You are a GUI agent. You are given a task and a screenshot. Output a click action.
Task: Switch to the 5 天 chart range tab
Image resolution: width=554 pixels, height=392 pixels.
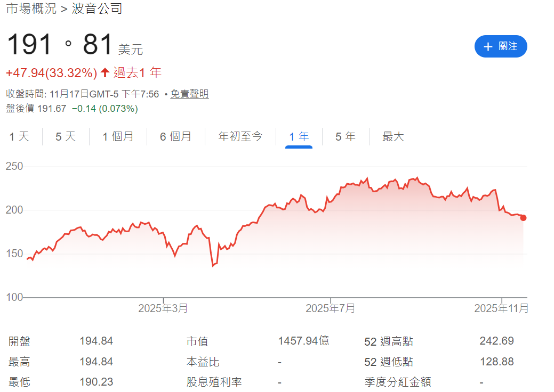(64, 136)
